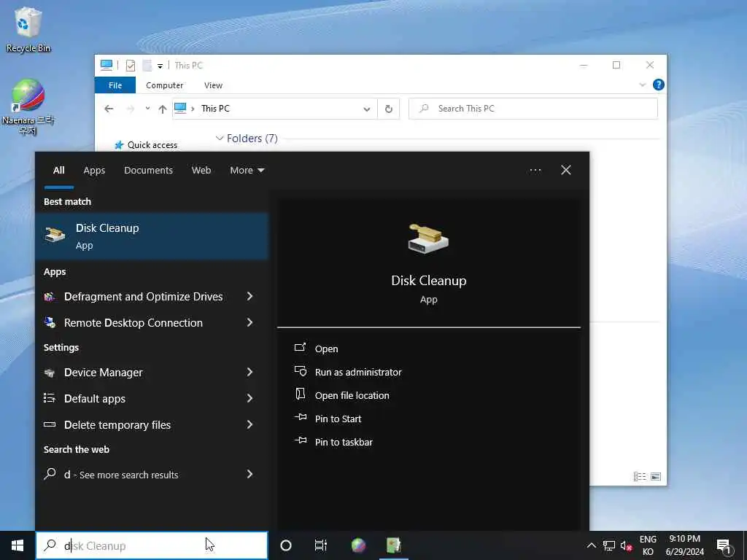747x560 pixels.
Task: Click the Device Manager settings icon
Action: click(50, 373)
